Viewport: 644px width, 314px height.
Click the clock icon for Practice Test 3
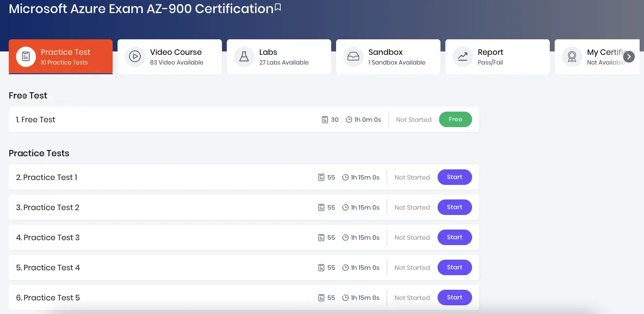point(345,237)
